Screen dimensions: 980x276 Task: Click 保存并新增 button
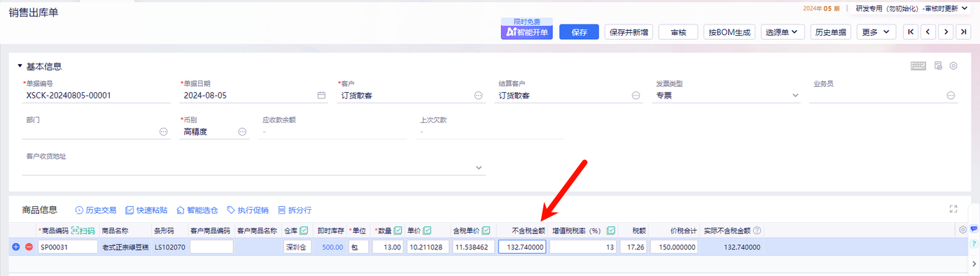(x=629, y=32)
